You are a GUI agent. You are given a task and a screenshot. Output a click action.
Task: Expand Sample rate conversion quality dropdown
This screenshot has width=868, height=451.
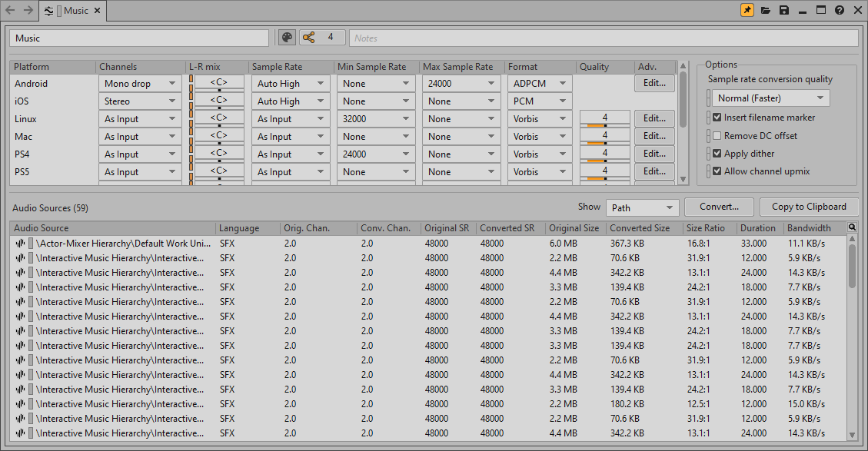[770, 98]
